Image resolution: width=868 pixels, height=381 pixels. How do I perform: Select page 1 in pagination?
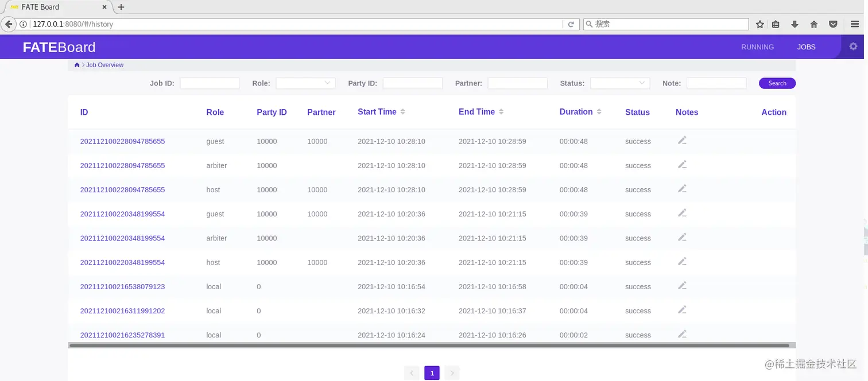[432, 374]
